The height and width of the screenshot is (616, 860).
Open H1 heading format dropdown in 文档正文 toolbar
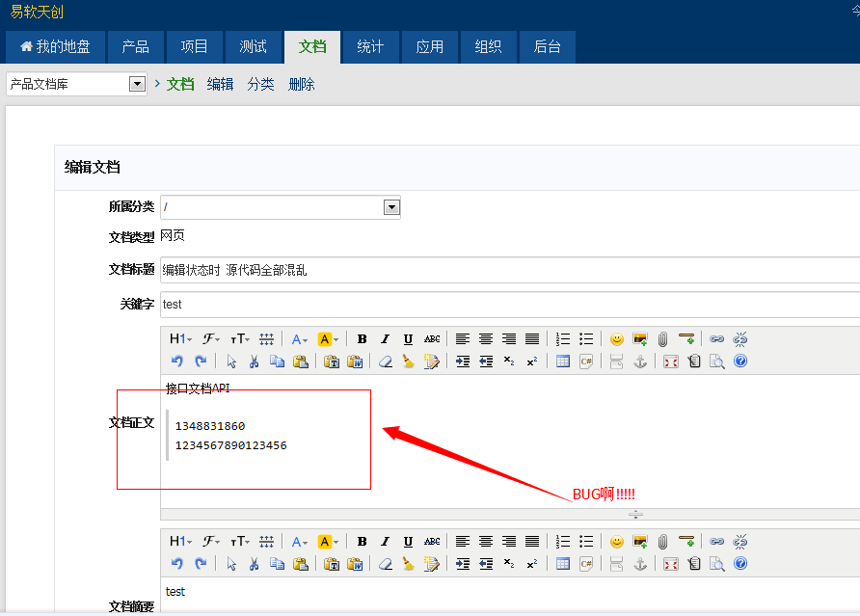tap(180, 339)
